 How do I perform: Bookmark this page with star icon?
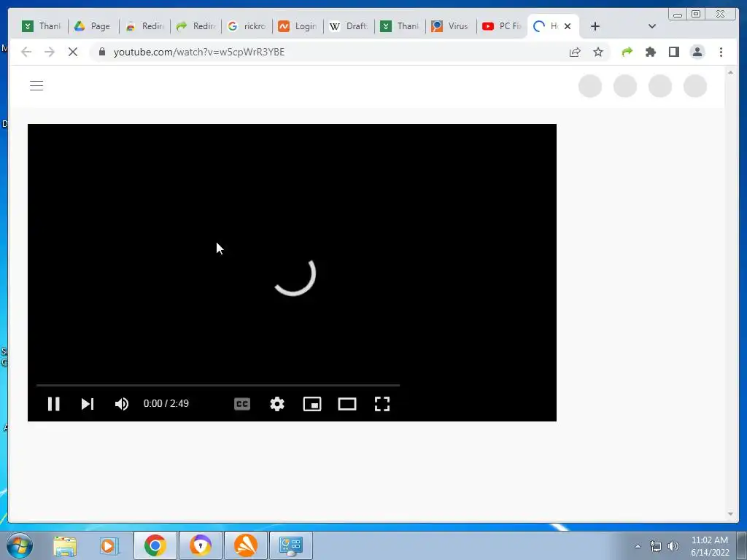[598, 52]
